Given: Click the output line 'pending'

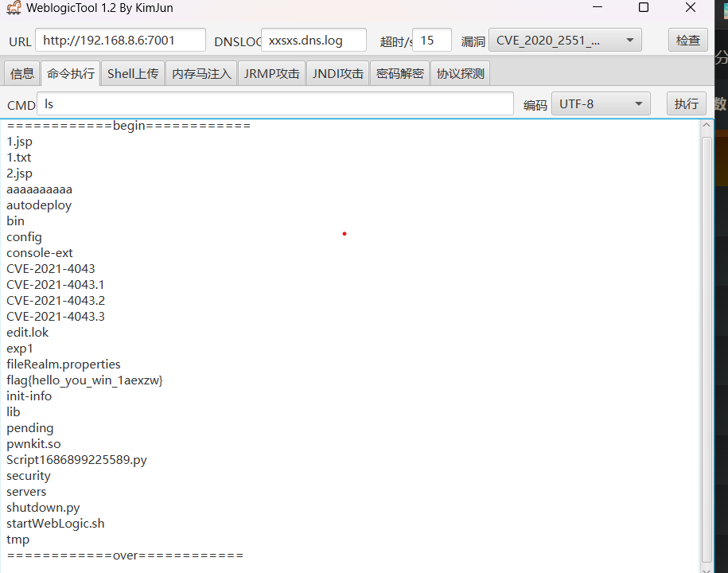Looking at the screenshot, I should [30, 428].
